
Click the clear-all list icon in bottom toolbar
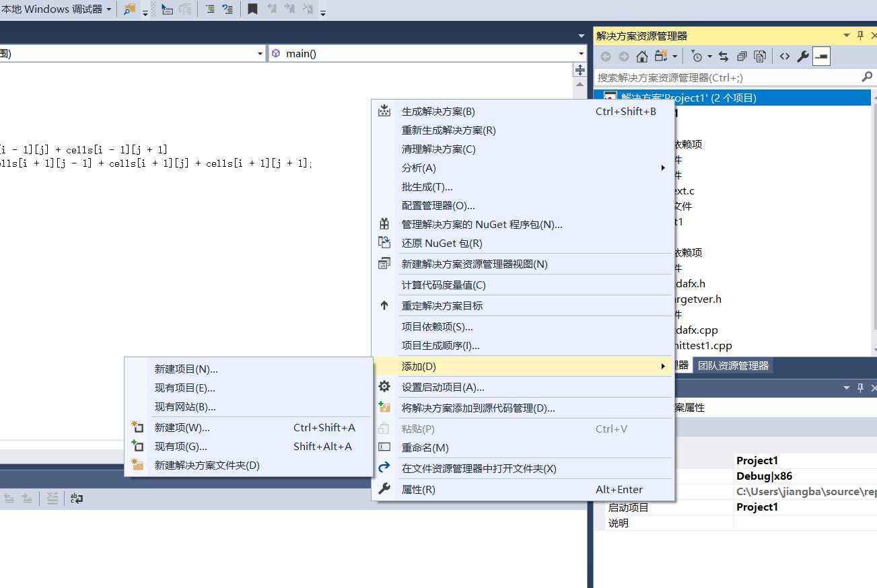52,499
